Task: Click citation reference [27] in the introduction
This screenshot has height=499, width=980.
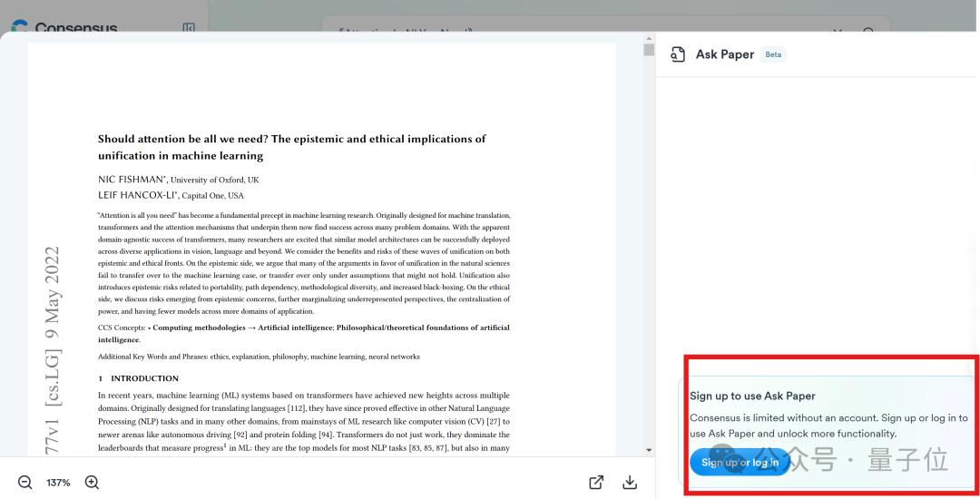Action: (x=494, y=421)
